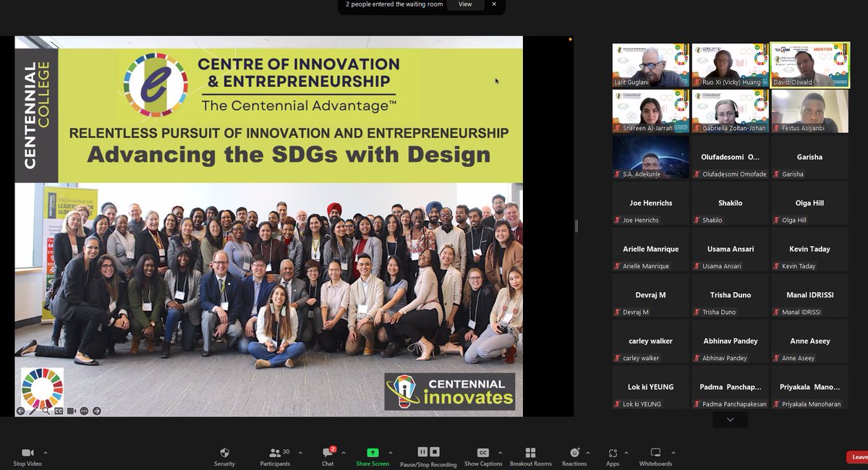
Task: Expand the Share Screen options arrow
Action: 391,453
